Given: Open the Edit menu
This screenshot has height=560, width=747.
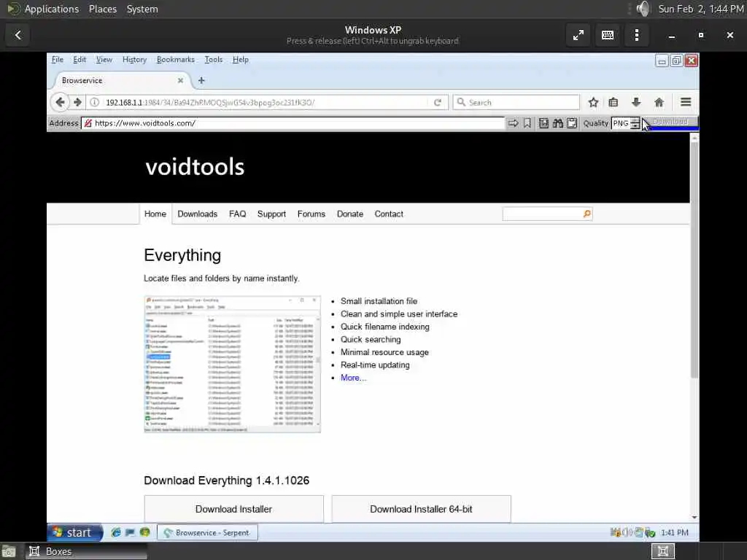Looking at the screenshot, I should 80,60.
